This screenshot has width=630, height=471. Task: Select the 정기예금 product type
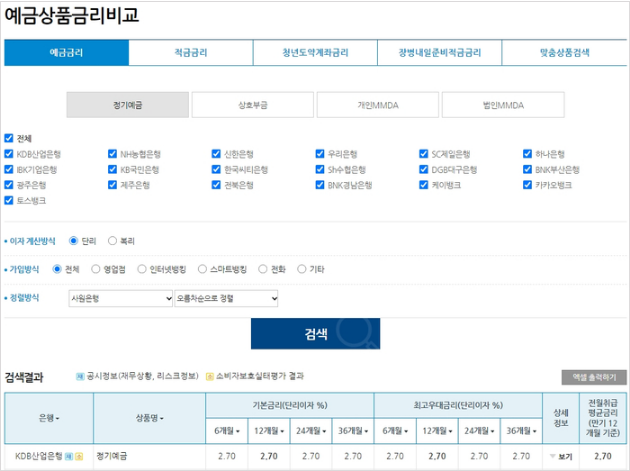click(127, 105)
